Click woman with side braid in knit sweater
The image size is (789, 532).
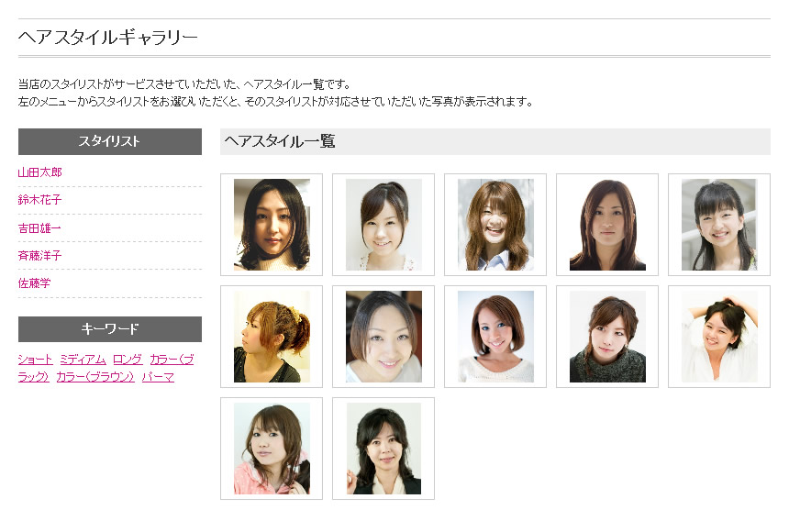pos(607,337)
